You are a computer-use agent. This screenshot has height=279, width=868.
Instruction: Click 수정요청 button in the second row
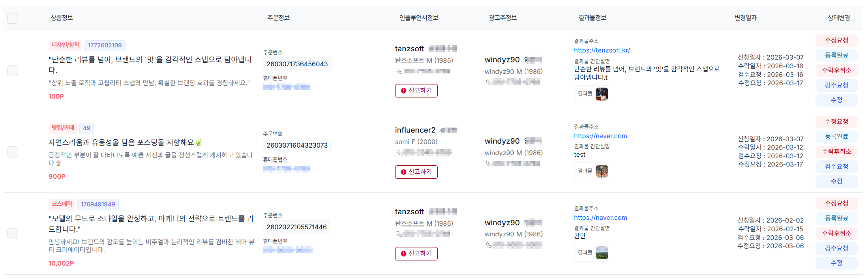pyautogui.click(x=836, y=122)
